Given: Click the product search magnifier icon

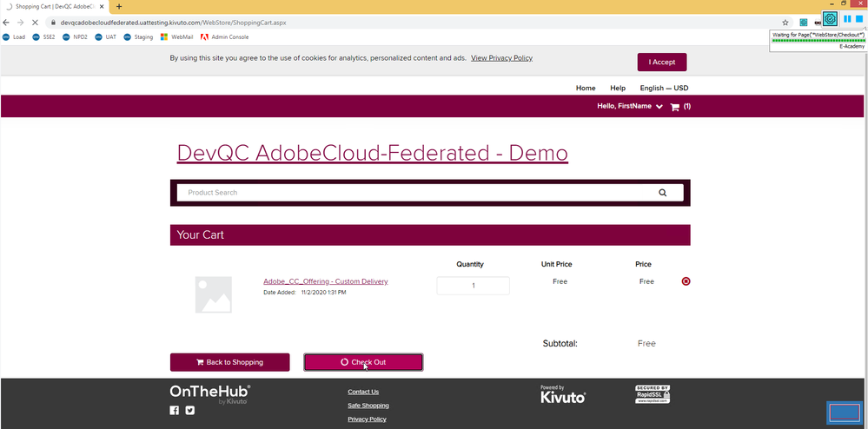Looking at the screenshot, I should click(x=663, y=193).
